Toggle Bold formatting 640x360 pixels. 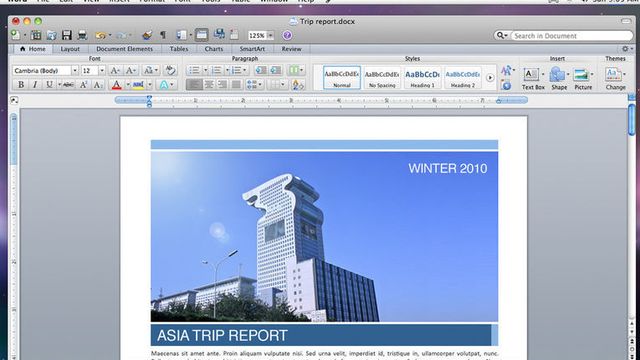(x=21, y=84)
